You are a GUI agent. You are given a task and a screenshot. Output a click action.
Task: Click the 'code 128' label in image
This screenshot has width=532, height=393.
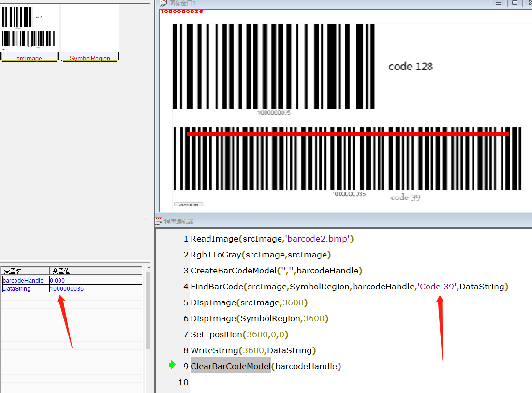point(411,67)
